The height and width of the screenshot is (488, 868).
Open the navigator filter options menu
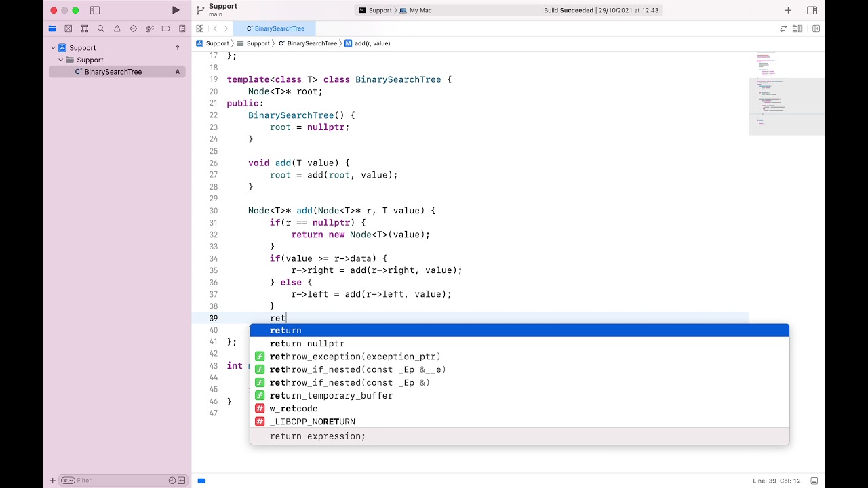(x=68, y=481)
